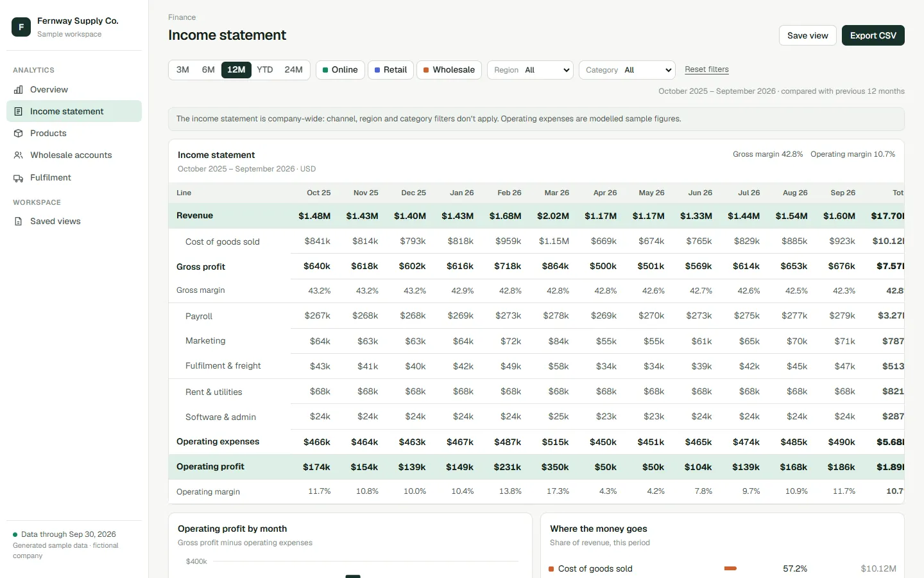Switch to the YTD time range

[265, 70]
